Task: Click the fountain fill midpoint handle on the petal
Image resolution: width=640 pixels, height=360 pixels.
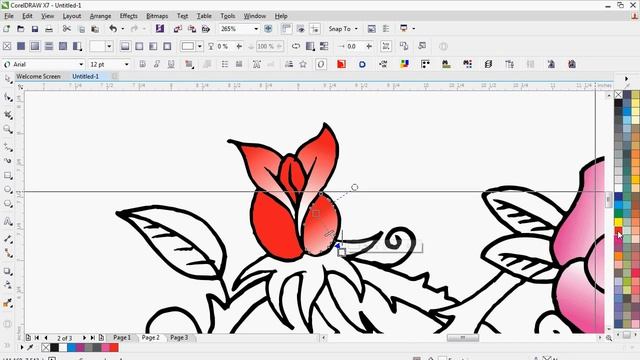Action: tap(329, 233)
